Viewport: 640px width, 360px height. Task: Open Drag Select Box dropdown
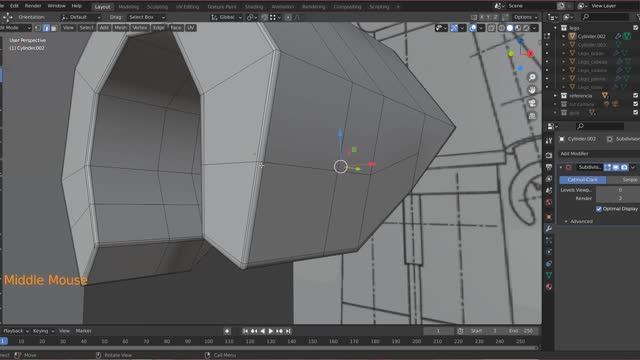(146, 17)
